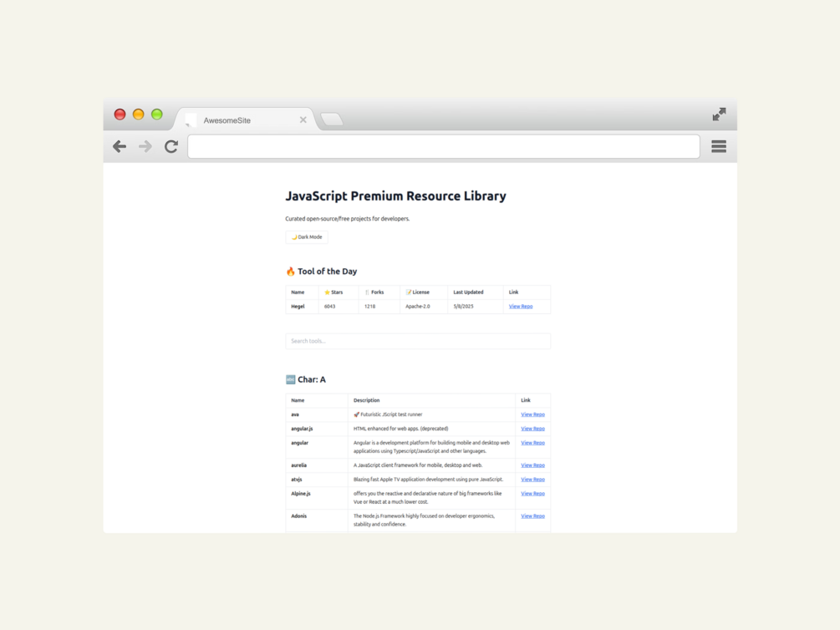The height and width of the screenshot is (630, 840).
Task: Open View Repo link for angular.js
Action: pos(532,429)
